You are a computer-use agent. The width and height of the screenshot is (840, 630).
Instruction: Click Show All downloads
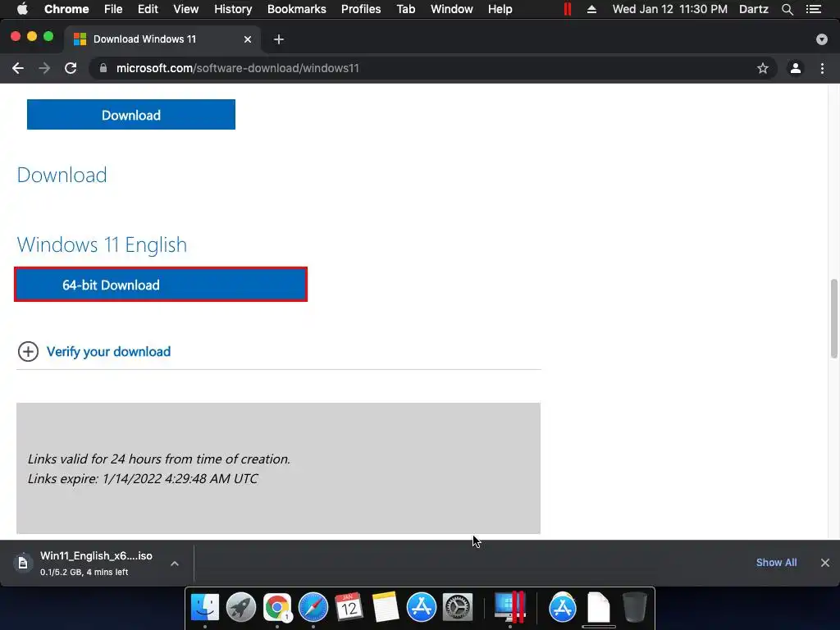coord(776,563)
